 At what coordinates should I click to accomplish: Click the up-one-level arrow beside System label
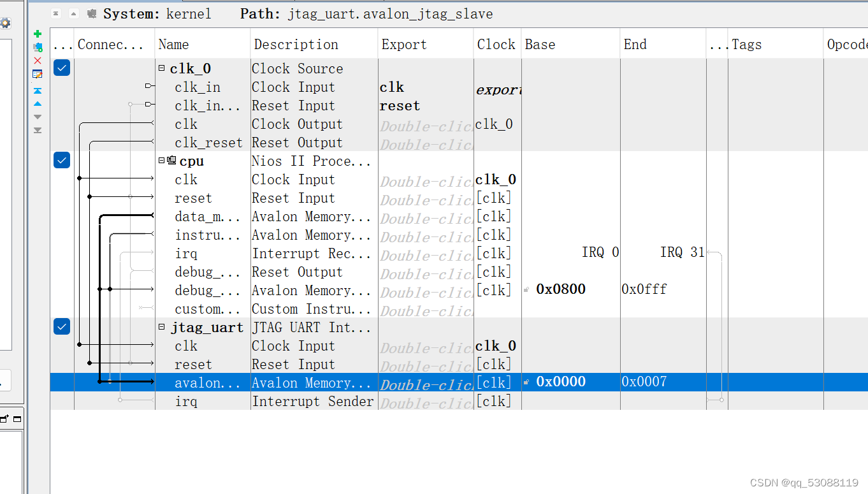point(73,13)
